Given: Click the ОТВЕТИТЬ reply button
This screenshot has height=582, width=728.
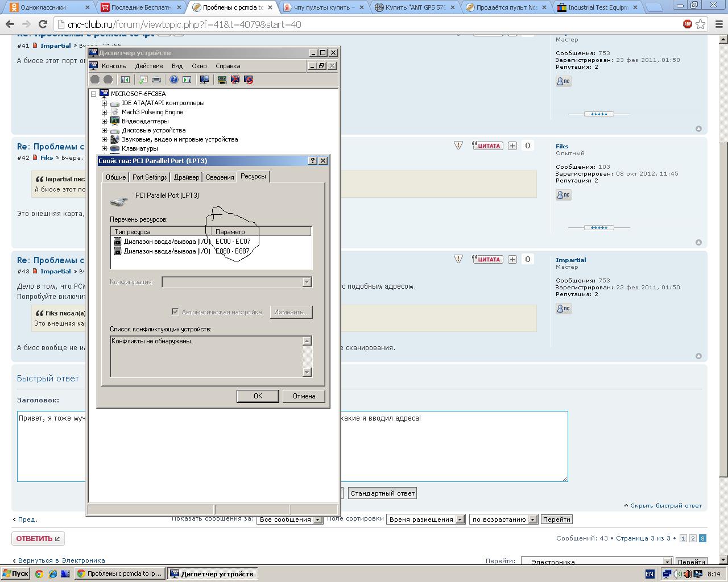Looking at the screenshot, I should [38, 538].
